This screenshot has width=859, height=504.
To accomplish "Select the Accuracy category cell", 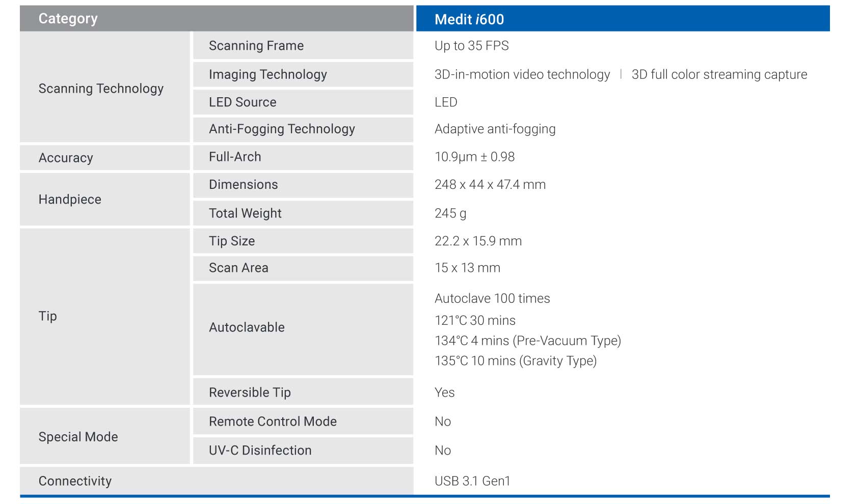I will [x=104, y=157].
